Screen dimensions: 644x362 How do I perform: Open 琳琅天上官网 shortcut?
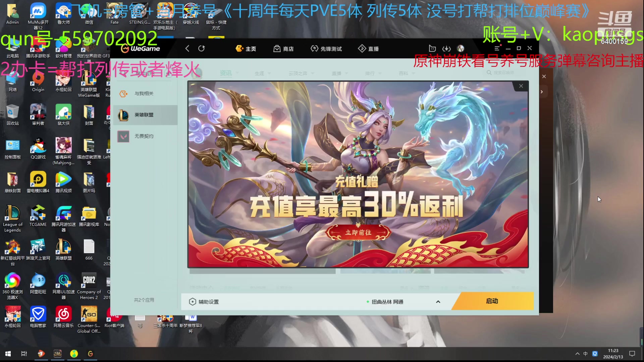(38, 250)
